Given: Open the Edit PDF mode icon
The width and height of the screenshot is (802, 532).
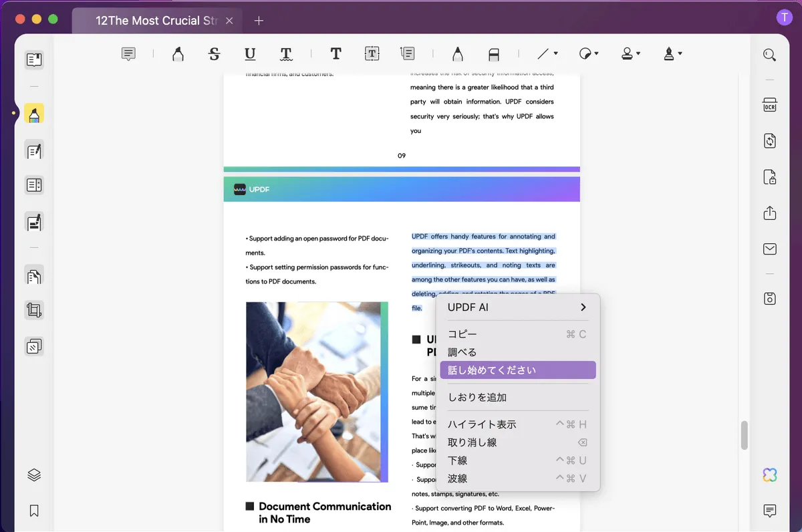Looking at the screenshot, I should [34, 150].
